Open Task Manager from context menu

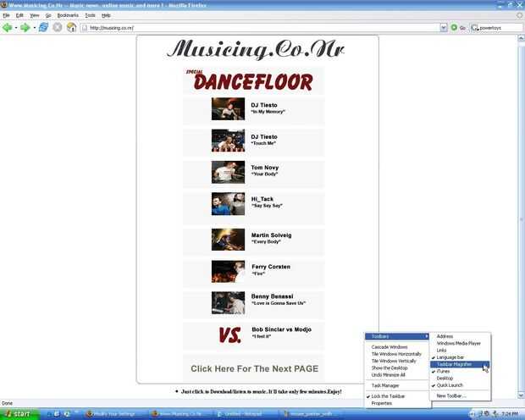(397, 385)
